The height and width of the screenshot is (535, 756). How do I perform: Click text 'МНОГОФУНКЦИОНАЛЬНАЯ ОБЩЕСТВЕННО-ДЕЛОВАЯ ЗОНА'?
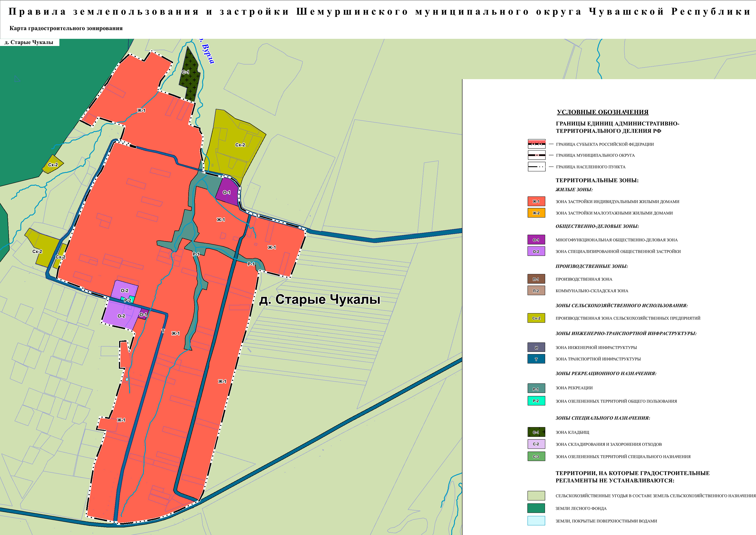pos(617,240)
